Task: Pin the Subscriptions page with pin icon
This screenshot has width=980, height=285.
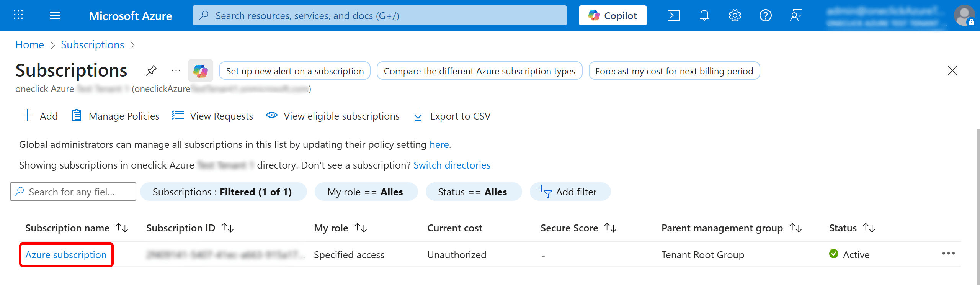Action: click(x=152, y=70)
